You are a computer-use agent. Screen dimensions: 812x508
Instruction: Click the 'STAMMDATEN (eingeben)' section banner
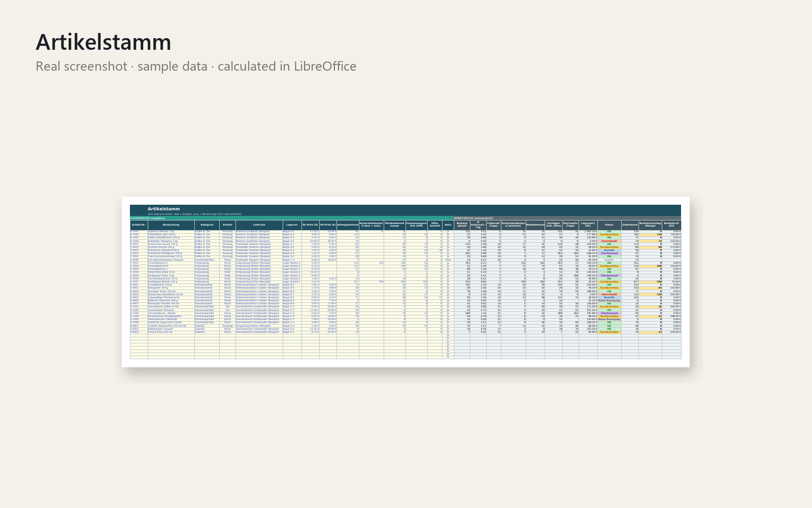tap(291, 218)
